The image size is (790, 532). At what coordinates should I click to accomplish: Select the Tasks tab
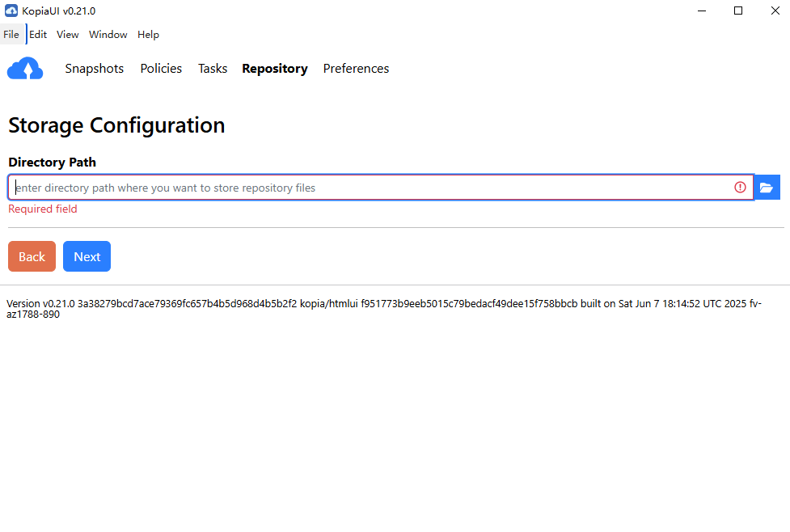(x=213, y=69)
